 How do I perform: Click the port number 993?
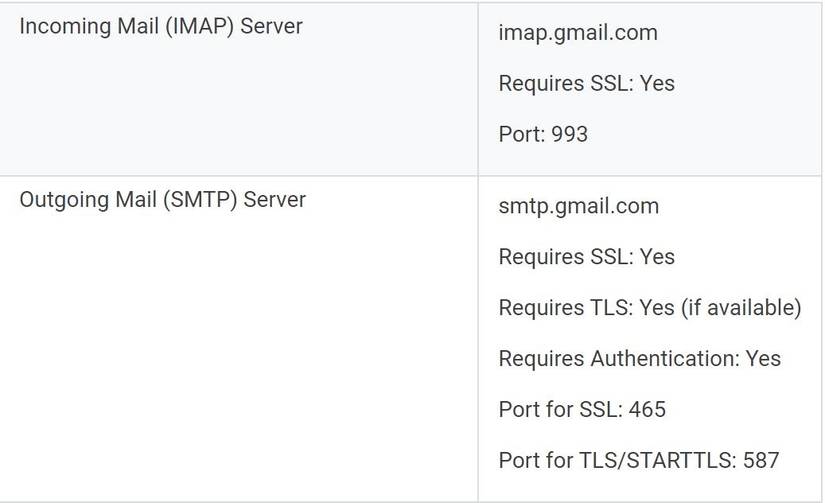pos(569,134)
